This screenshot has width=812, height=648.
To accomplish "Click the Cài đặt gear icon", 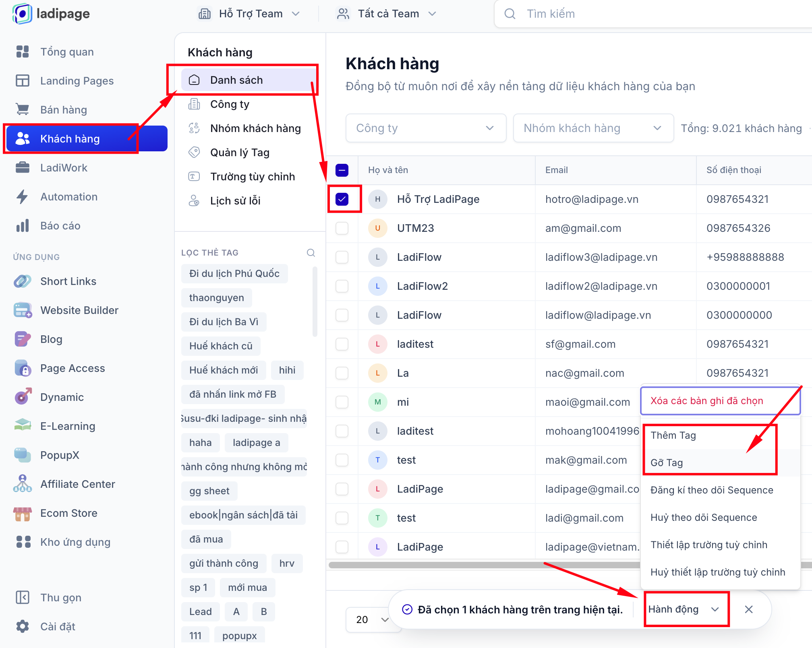I will (x=23, y=627).
